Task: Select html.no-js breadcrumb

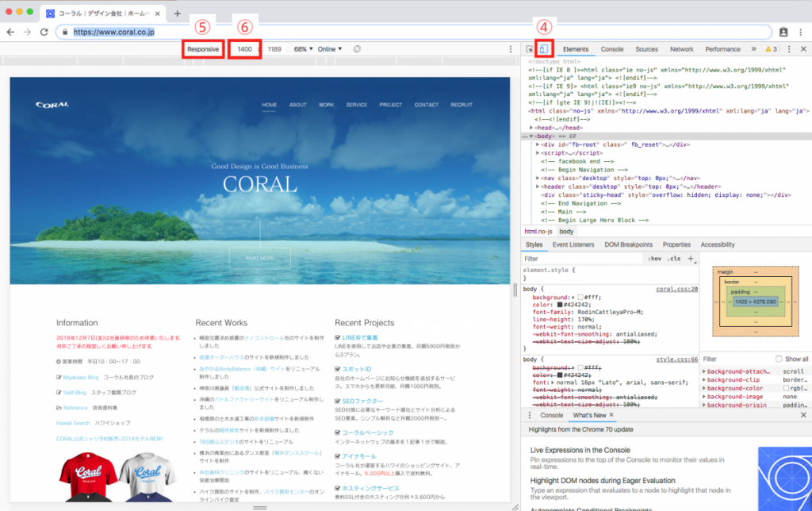Action: (538, 232)
